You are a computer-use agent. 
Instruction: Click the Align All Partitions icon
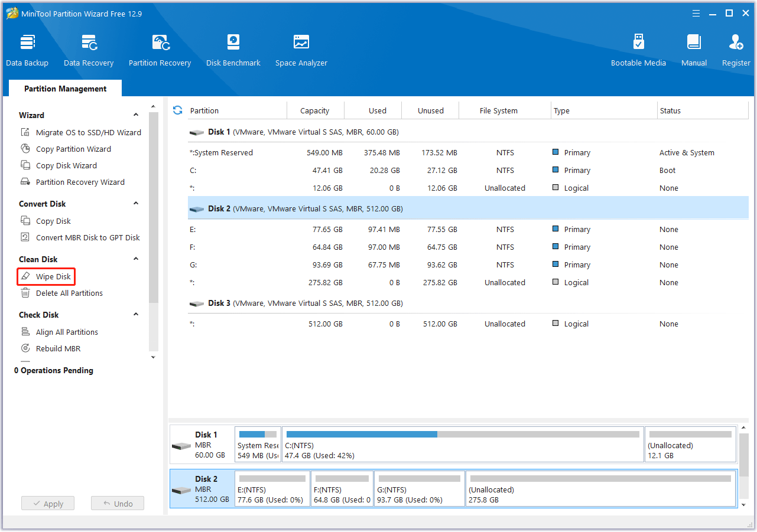pyautogui.click(x=25, y=332)
